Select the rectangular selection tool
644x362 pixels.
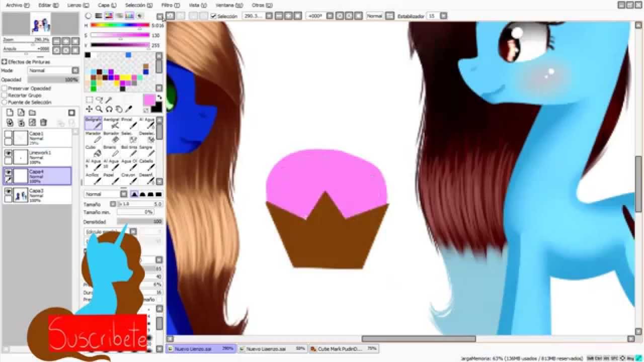[89, 100]
